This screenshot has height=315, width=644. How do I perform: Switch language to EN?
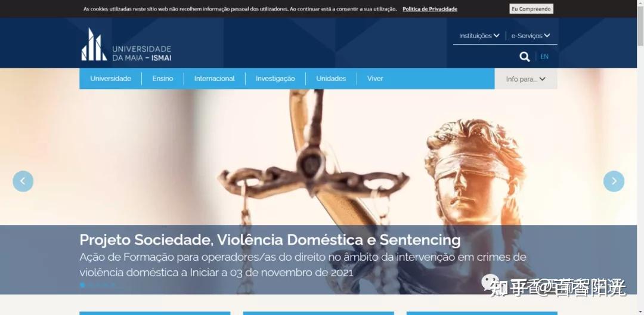pyautogui.click(x=544, y=57)
